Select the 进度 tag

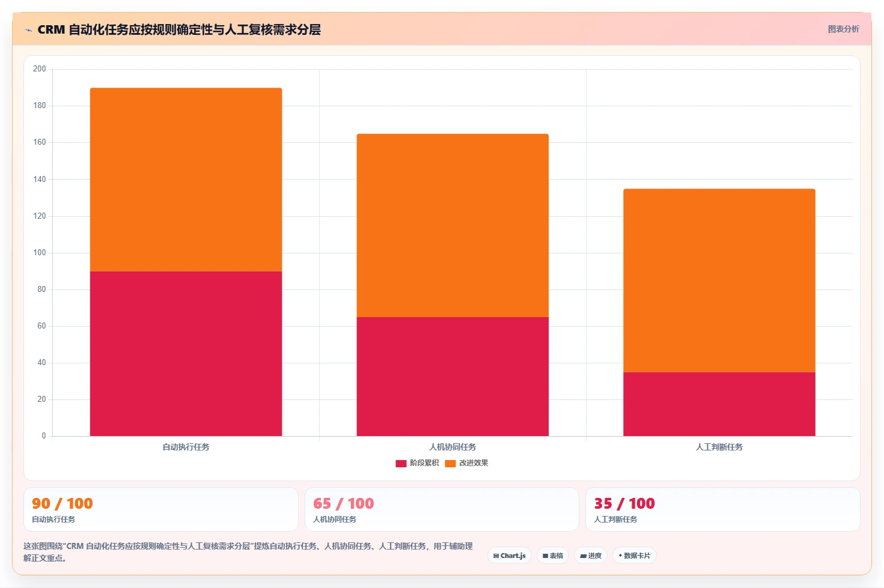pos(591,556)
